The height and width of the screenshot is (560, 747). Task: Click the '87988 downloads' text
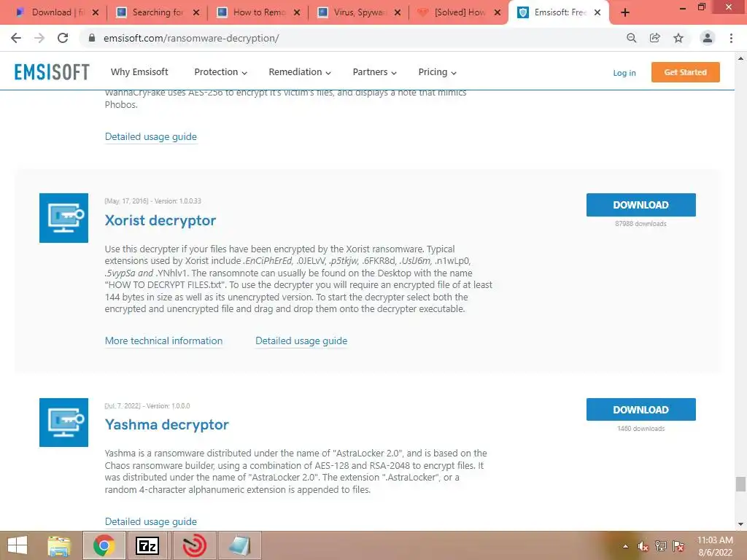[x=640, y=224]
